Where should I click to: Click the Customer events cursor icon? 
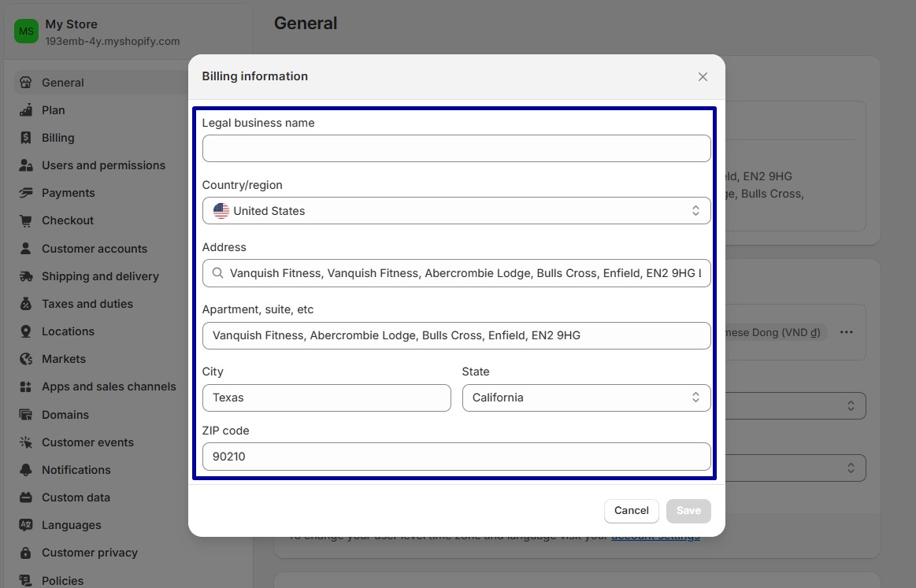26,442
